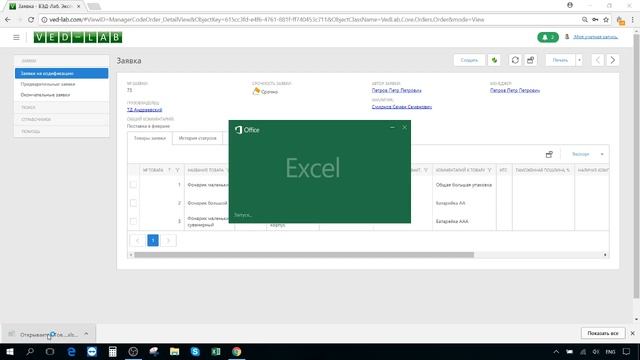Click the window icon beside Экспорт in grid toolbar
This screenshot has width=640, height=360.
click(549, 154)
